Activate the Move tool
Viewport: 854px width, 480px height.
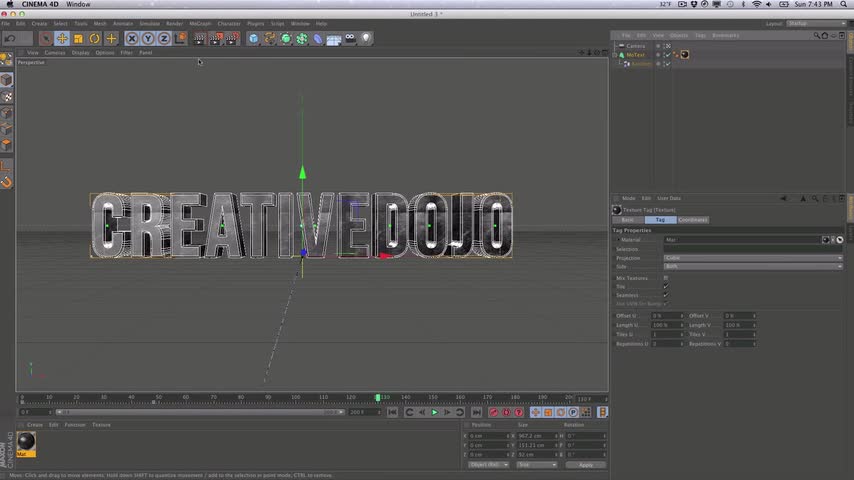62,39
